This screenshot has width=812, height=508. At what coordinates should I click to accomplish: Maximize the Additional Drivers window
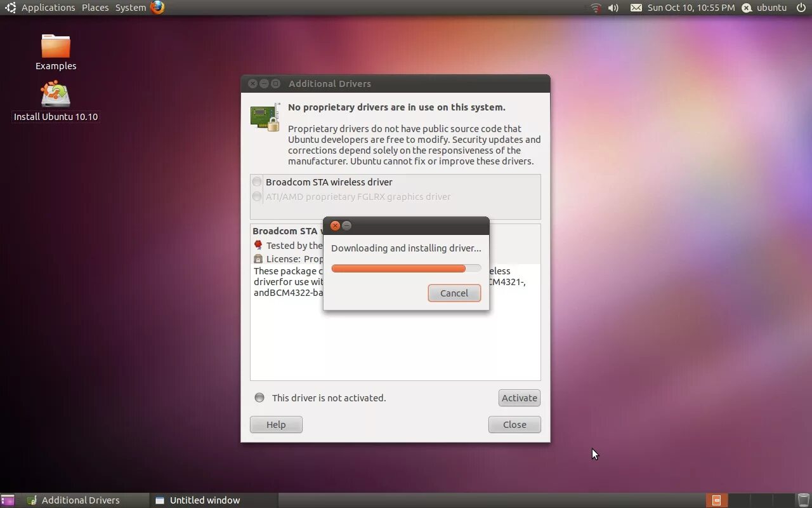pos(275,83)
